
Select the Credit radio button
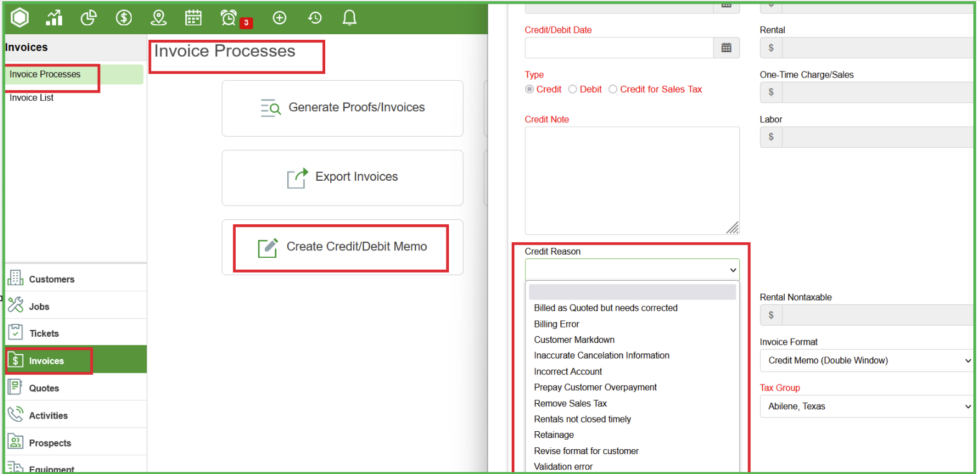click(x=529, y=89)
